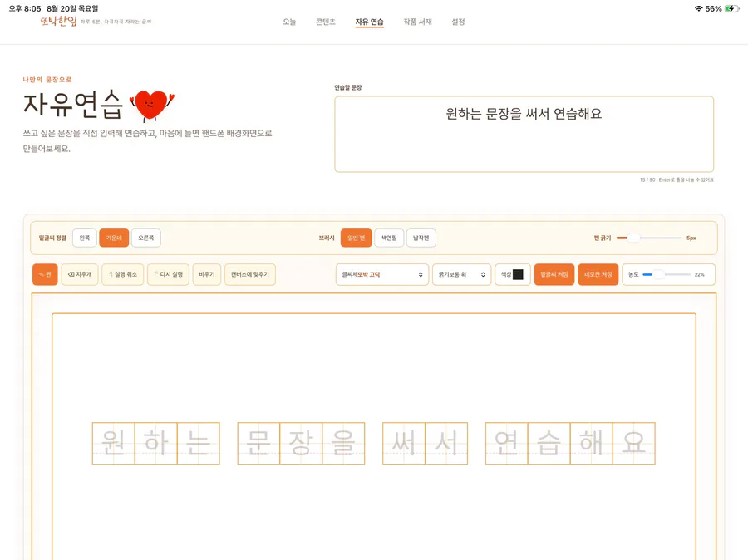Image resolution: width=748 pixels, height=560 pixels.
Task: Tap the 연 practice cell
Action: pos(507,443)
